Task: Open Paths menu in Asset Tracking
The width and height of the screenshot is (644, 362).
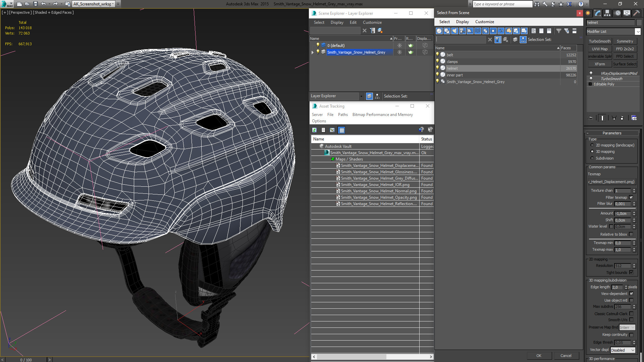Action: click(x=343, y=115)
